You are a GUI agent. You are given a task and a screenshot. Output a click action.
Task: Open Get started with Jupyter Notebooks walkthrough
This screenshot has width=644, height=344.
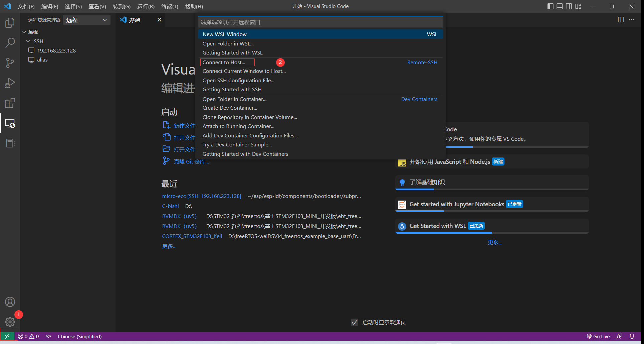pos(492,205)
